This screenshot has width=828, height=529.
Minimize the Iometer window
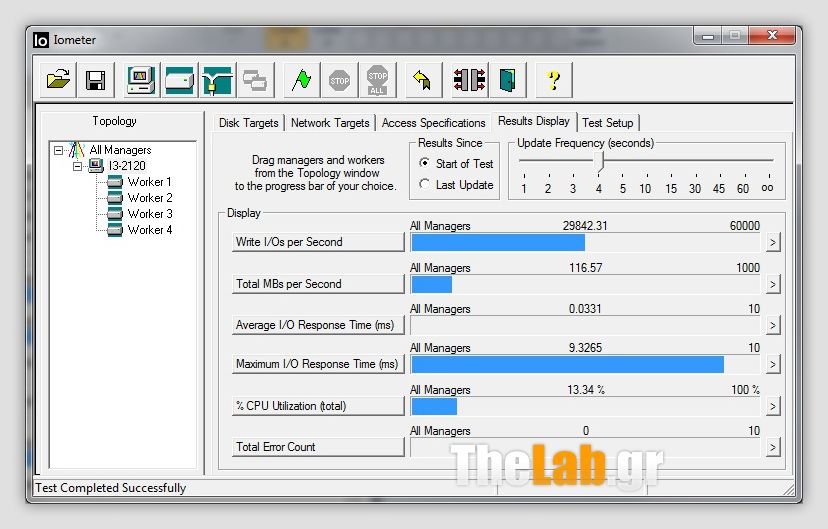pyautogui.click(x=708, y=36)
